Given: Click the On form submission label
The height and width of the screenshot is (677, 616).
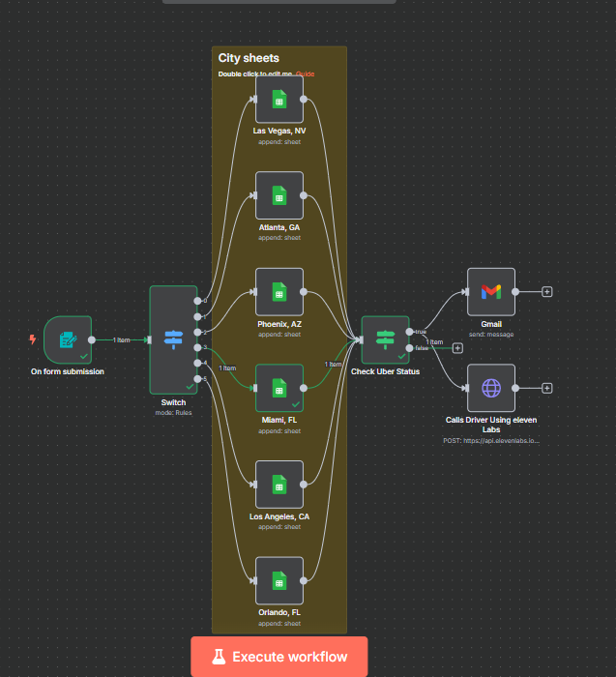Looking at the screenshot, I should coord(68,371).
